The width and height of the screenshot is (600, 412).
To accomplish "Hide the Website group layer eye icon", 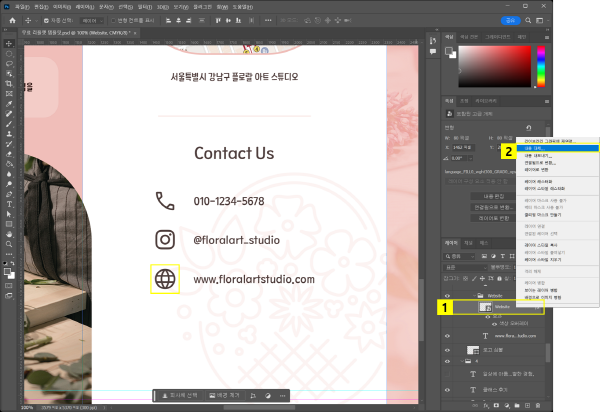I will tap(447, 295).
